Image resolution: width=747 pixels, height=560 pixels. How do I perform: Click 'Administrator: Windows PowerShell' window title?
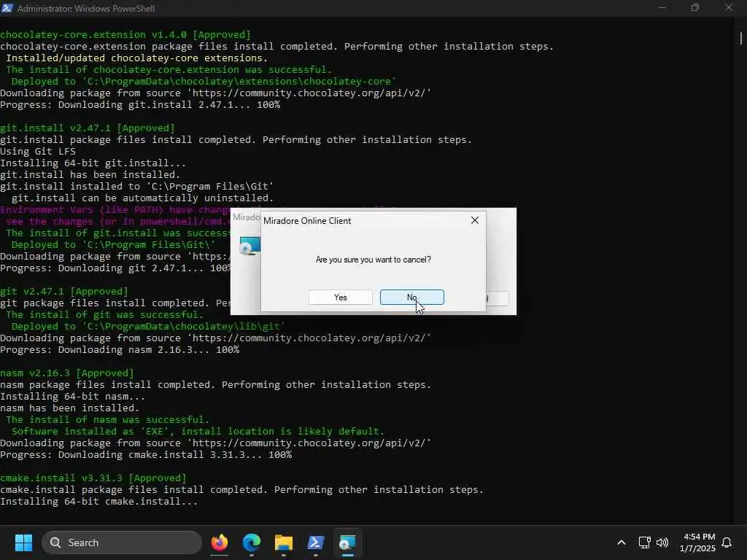[x=86, y=8]
